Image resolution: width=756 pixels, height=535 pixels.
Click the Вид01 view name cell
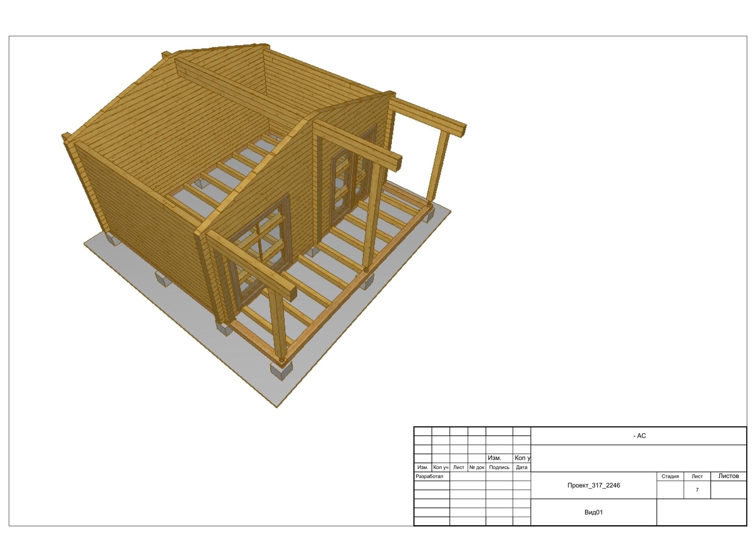click(593, 512)
